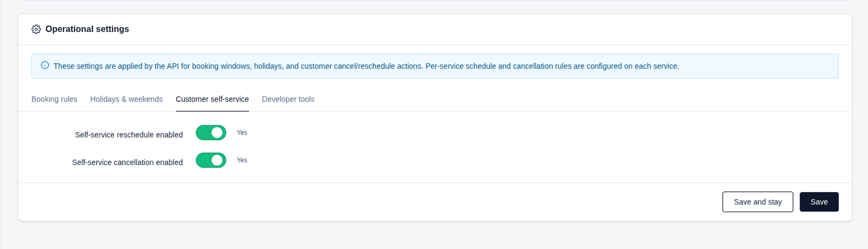Click 'Yes' text next to cancellation toggle
This screenshot has width=868, height=249.
click(x=242, y=160)
